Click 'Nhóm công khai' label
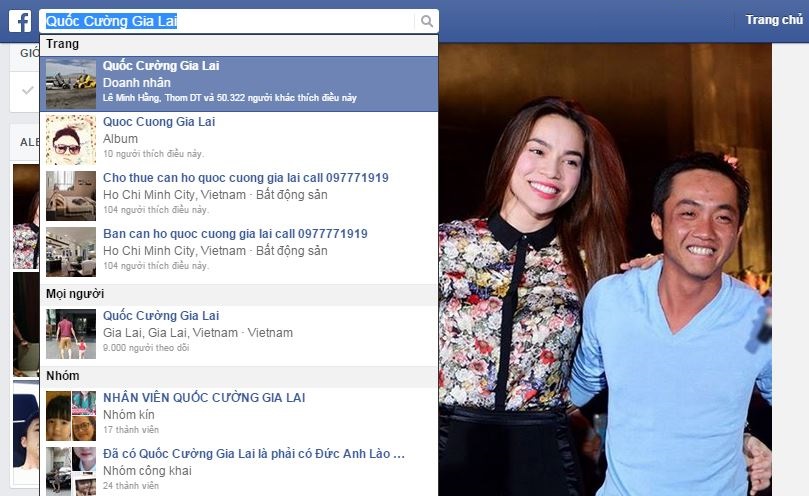The width and height of the screenshot is (809, 496). [147, 471]
